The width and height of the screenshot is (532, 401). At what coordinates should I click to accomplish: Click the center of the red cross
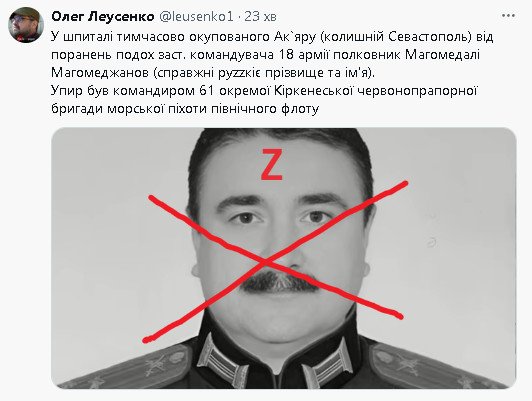tap(268, 261)
